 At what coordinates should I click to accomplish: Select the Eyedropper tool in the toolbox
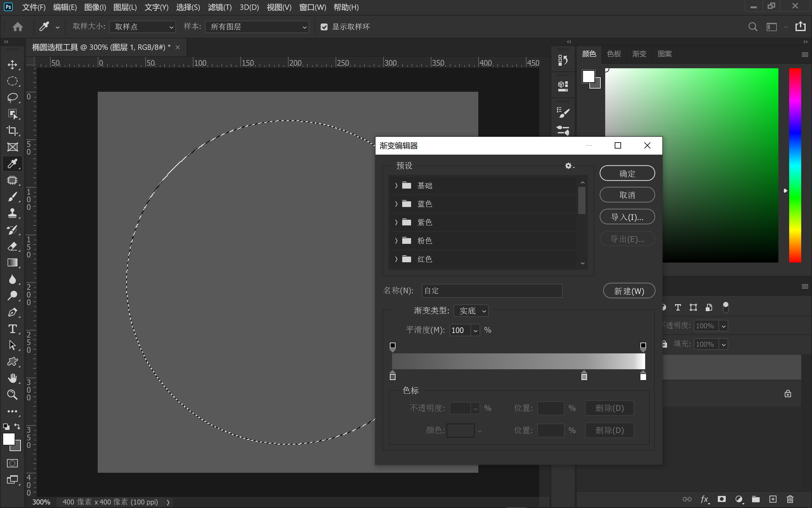click(x=12, y=164)
